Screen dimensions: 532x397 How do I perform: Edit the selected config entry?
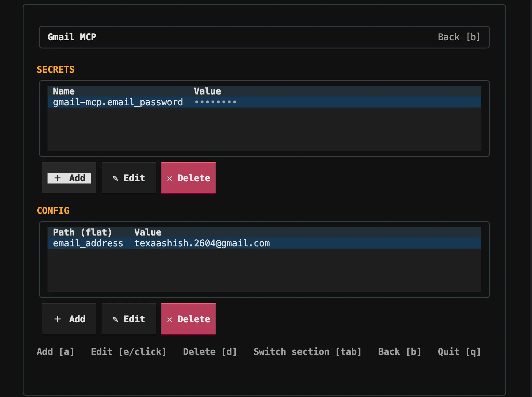[x=129, y=319]
